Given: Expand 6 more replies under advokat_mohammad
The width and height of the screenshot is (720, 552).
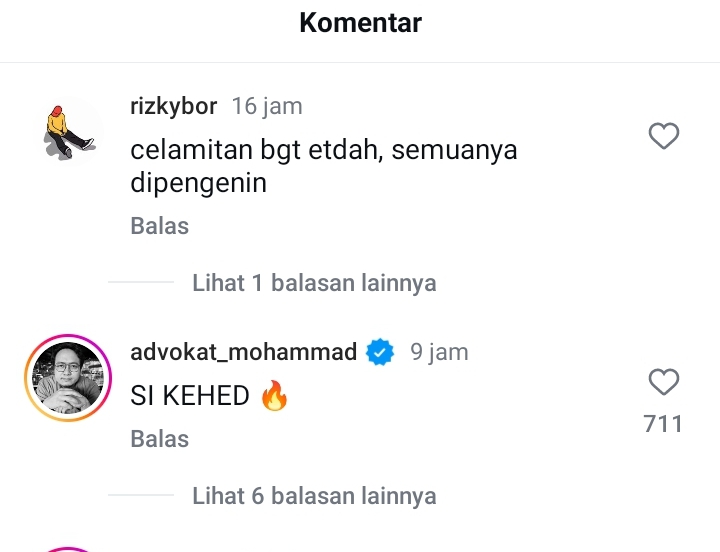Looking at the screenshot, I should pos(314,496).
